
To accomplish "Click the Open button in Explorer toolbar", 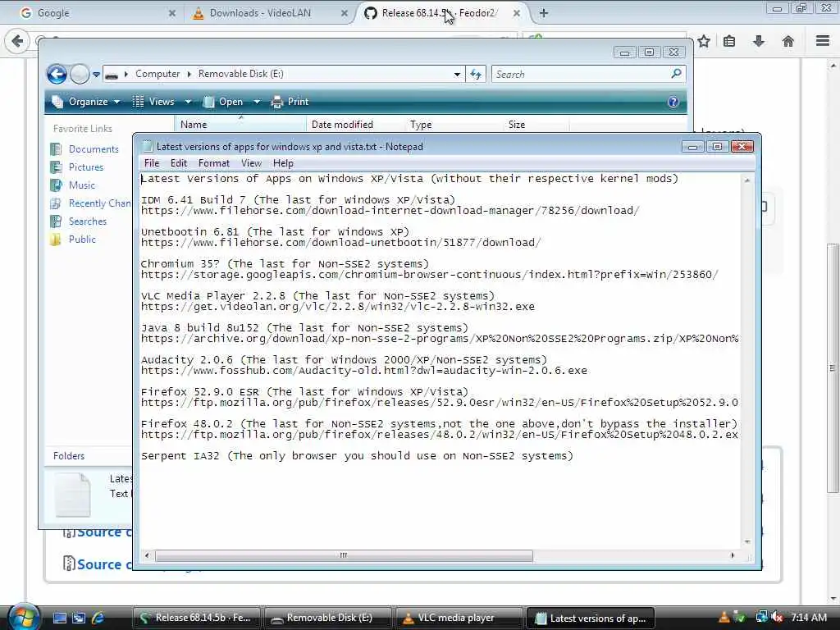I will coord(223,102).
